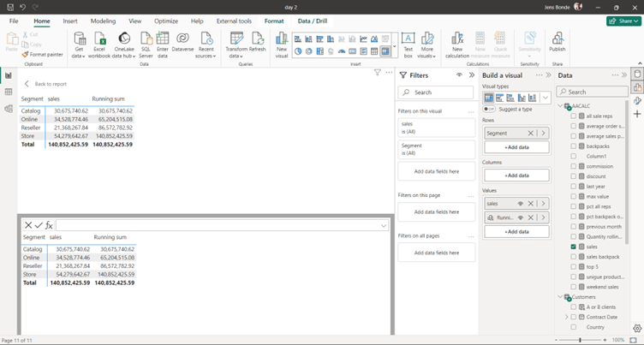
Task: Collapse the AACALC table
Action: pos(560,106)
